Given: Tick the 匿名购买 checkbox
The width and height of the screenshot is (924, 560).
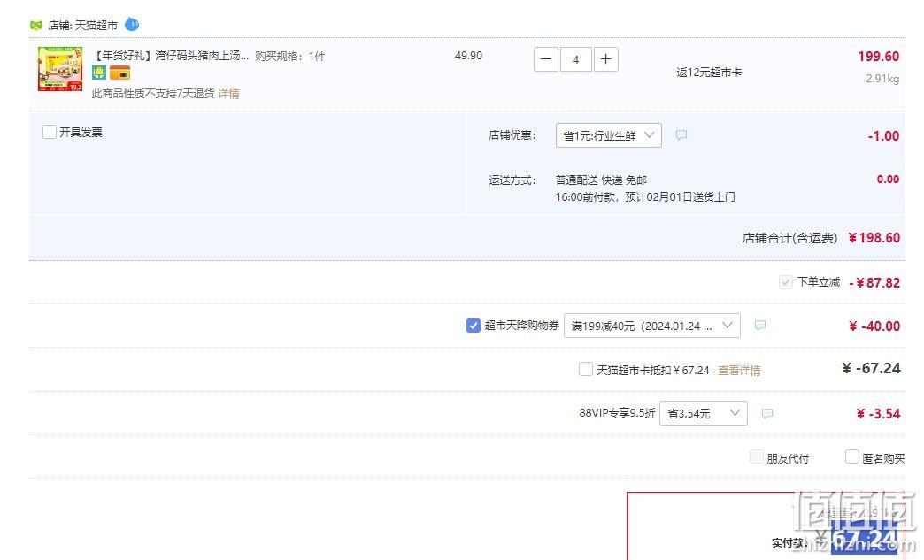Looking at the screenshot, I should click(852, 457).
